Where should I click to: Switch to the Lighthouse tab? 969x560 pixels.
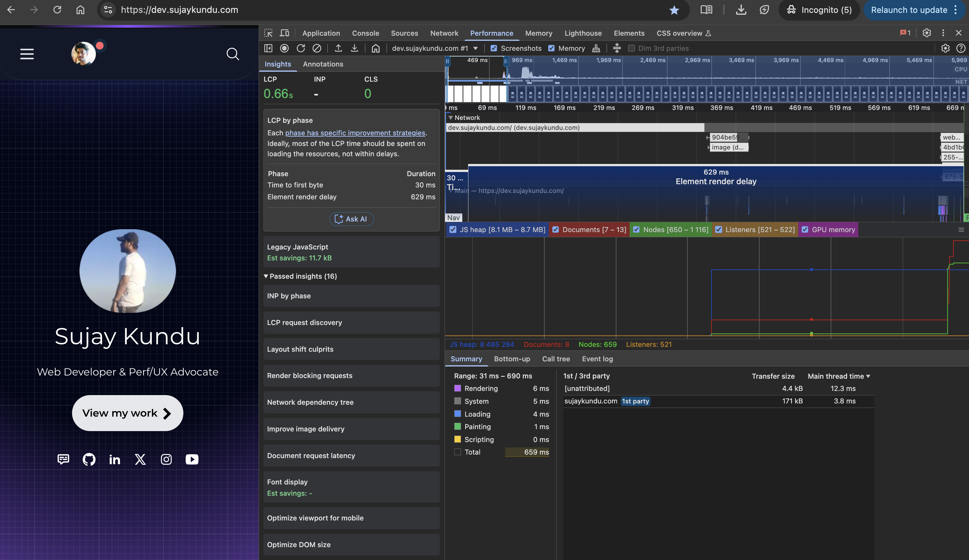pos(583,33)
